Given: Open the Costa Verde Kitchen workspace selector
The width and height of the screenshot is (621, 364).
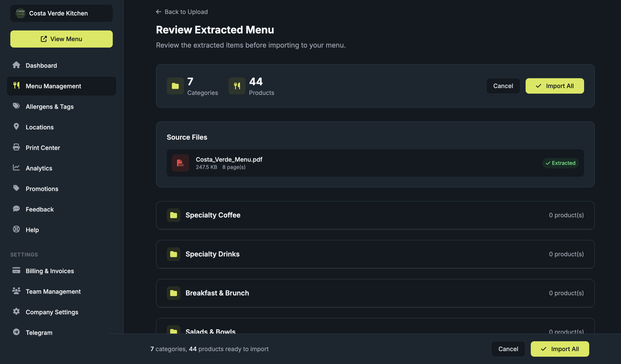Looking at the screenshot, I should coord(61,13).
